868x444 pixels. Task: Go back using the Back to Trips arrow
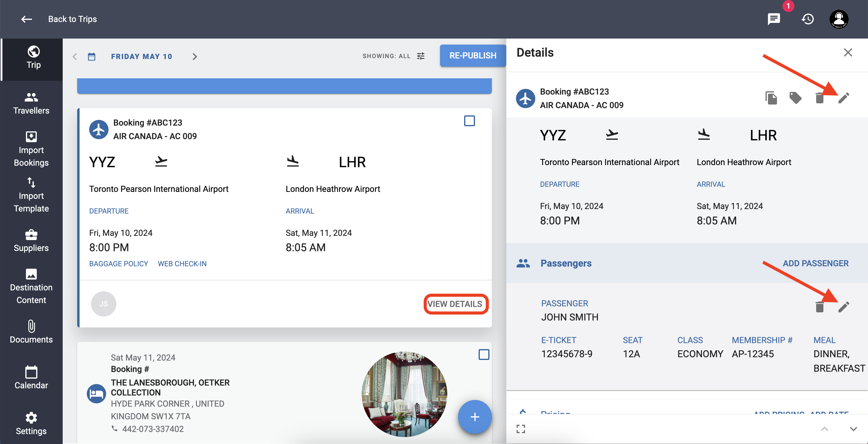pyautogui.click(x=27, y=19)
